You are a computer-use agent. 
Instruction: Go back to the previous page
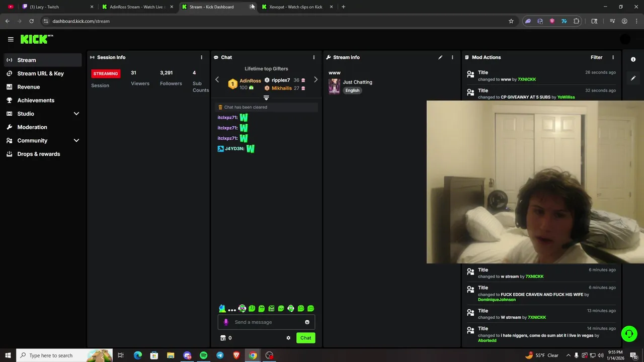[8, 21]
